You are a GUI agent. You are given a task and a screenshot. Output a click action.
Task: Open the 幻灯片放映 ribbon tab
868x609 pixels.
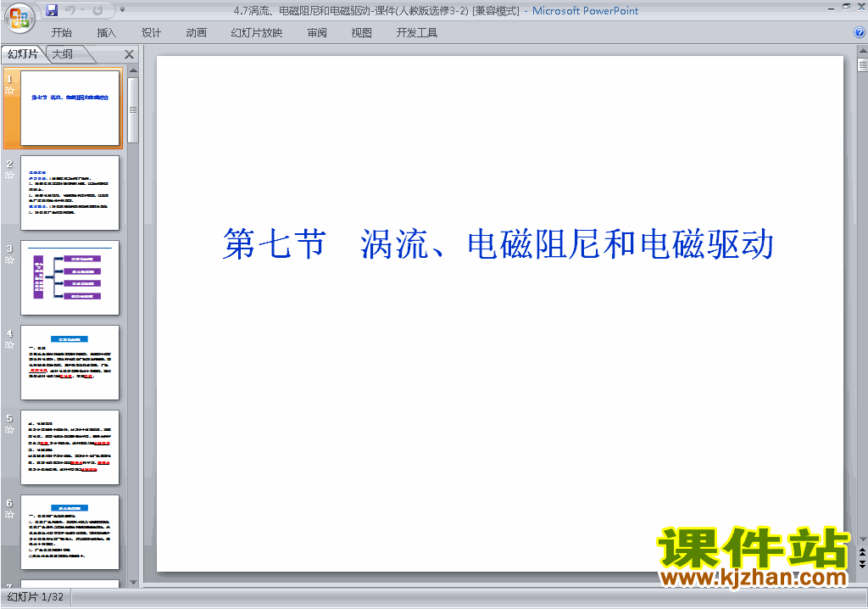pyautogui.click(x=256, y=33)
